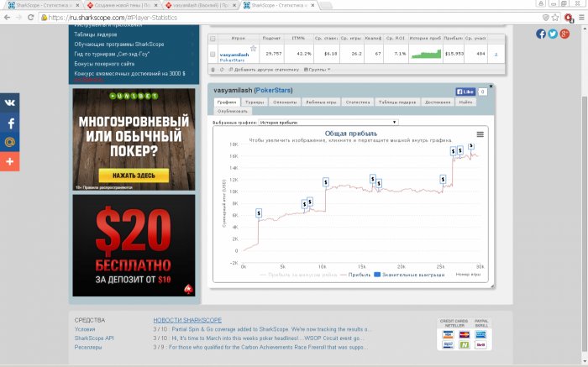Open 'Конкурс ежемесячных достижений' menu item
The width and height of the screenshot is (588, 367).
pos(129,73)
